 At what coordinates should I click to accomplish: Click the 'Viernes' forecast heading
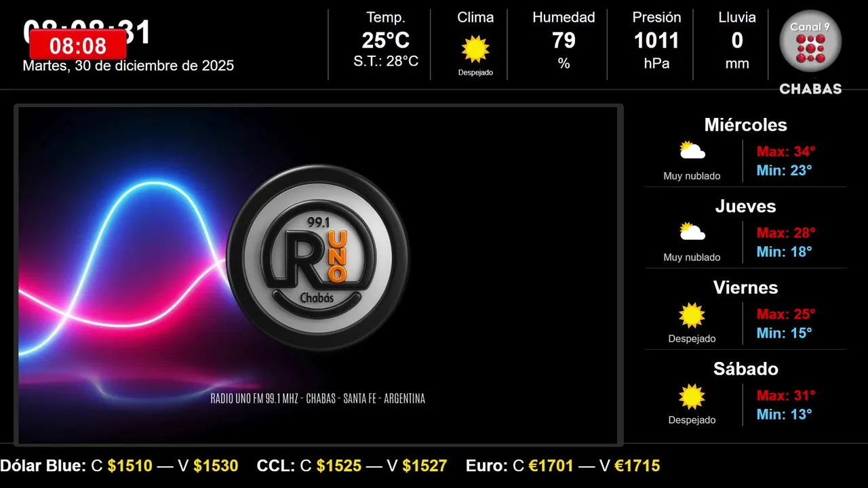(745, 287)
